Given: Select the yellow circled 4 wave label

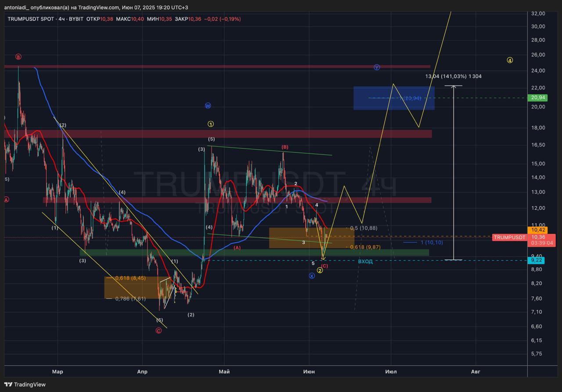Looking at the screenshot, I should [510, 60].
